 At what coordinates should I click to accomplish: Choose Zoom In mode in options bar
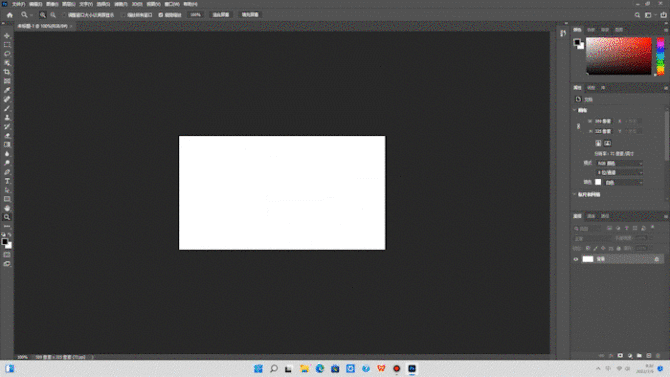click(x=43, y=15)
